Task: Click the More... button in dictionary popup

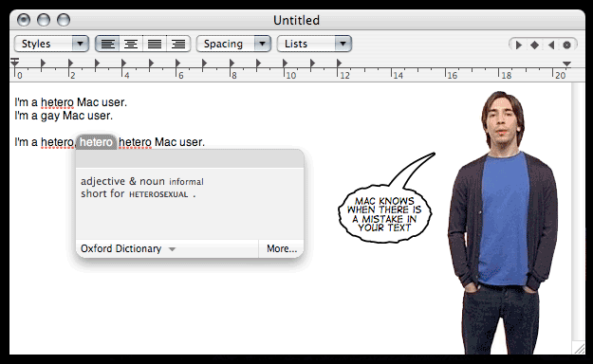Action: click(282, 248)
